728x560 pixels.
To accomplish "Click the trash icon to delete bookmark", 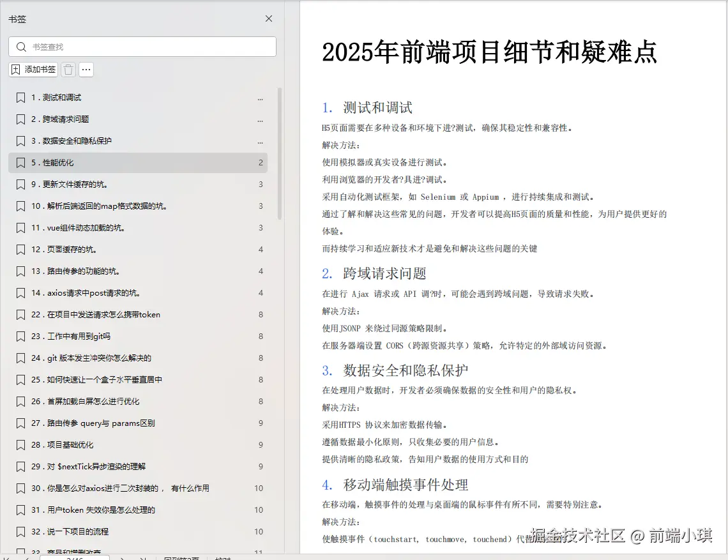I will 68,70.
